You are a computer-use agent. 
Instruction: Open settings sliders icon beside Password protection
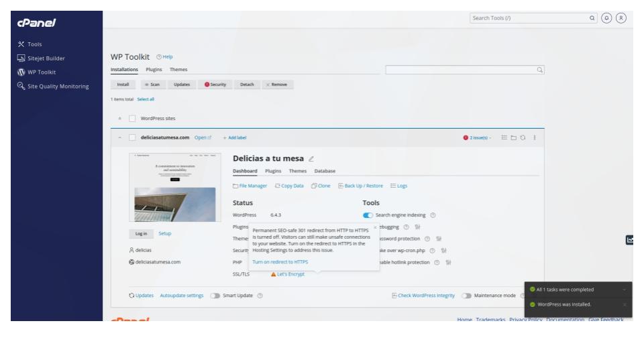pos(439,239)
